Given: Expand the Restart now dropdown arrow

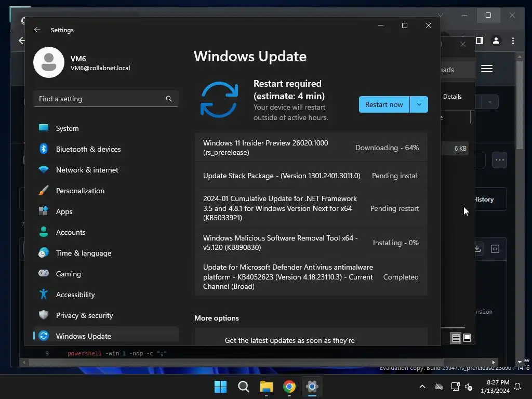Looking at the screenshot, I should pyautogui.click(x=419, y=104).
